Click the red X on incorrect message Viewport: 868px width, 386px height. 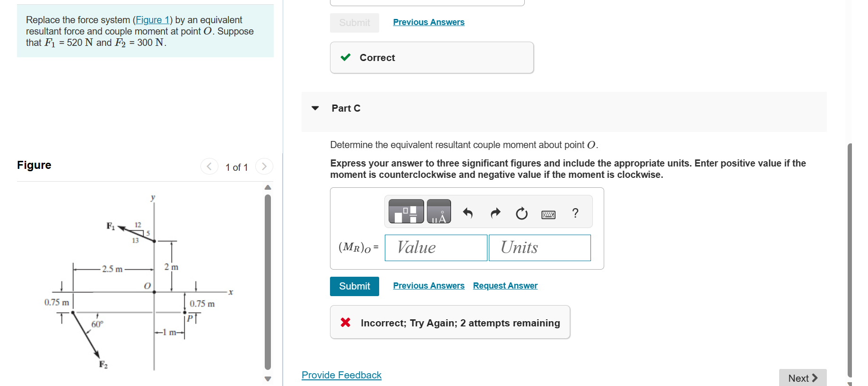346,323
